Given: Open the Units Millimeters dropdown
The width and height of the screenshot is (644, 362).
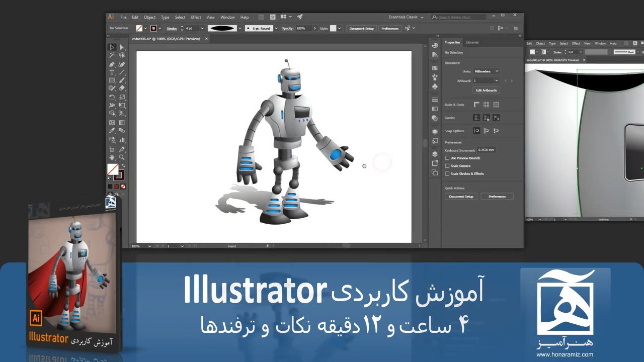Looking at the screenshot, I should tap(486, 71).
